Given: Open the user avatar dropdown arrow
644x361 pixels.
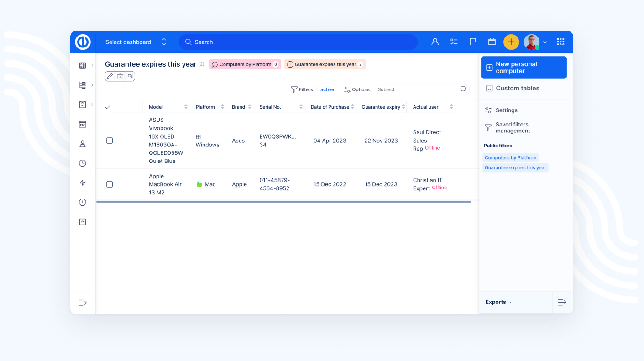Looking at the screenshot, I should [x=545, y=42].
